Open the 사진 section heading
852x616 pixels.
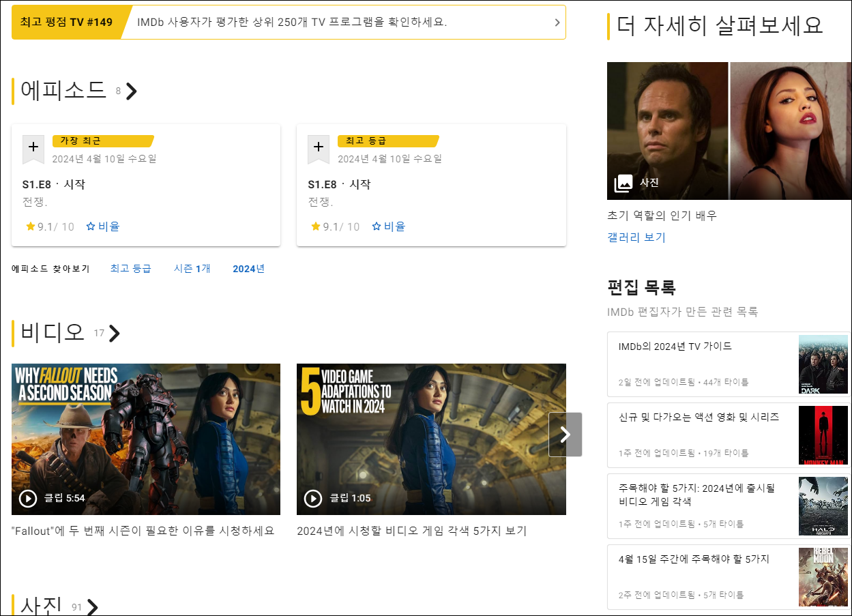42,605
